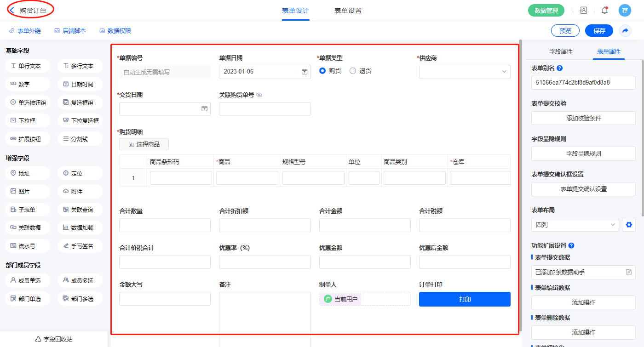This screenshot has height=347, width=644.
Task: Click the help icon next to 表单别名
Action: pyautogui.click(x=560, y=68)
